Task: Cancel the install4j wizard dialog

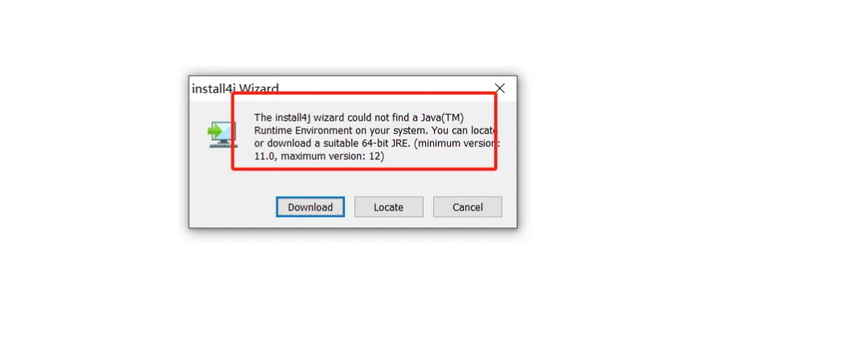Action: pos(467,207)
